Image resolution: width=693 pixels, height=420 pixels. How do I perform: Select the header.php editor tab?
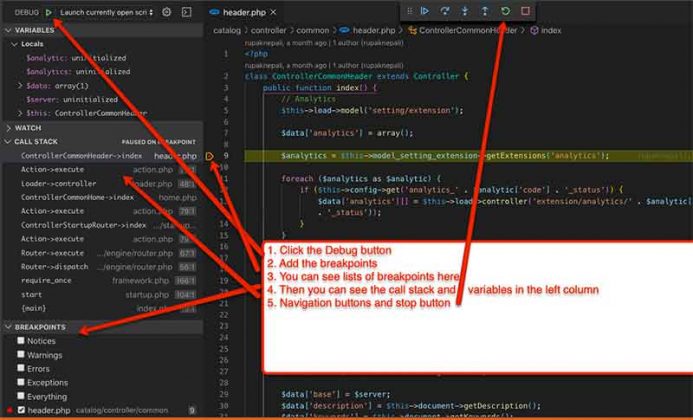click(x=243, y=12)
